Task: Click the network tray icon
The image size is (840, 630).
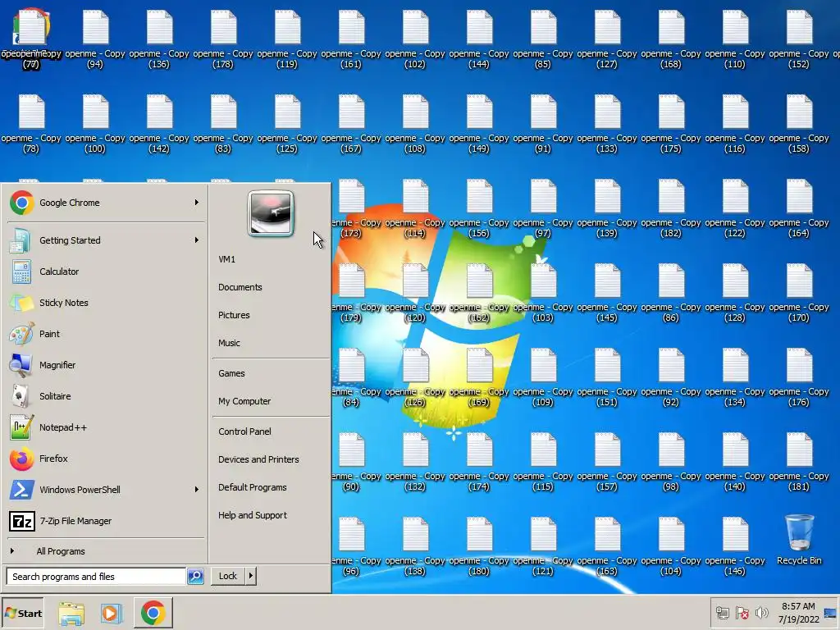Action: [722, 613]
